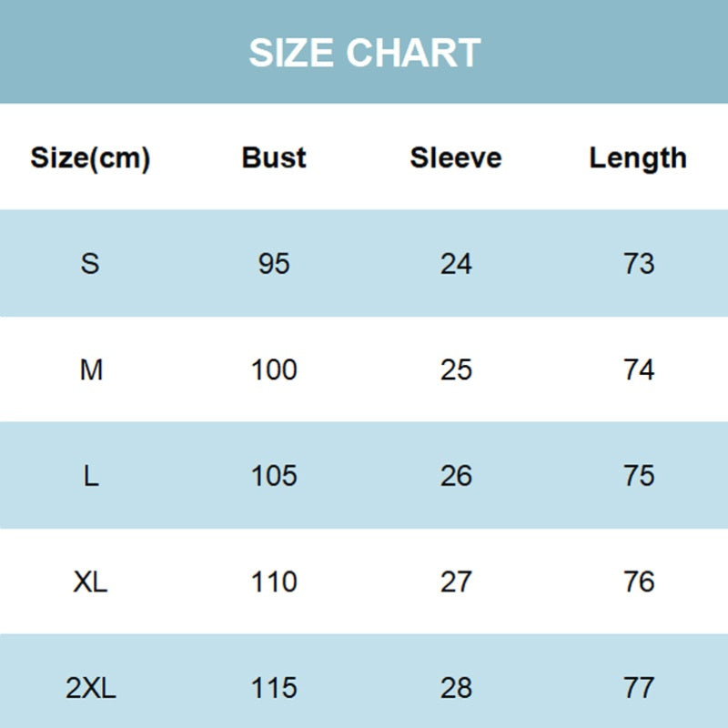This screenshot has width=728, height=728.
Task: Click the bust value 105
Action: point(274,476)
